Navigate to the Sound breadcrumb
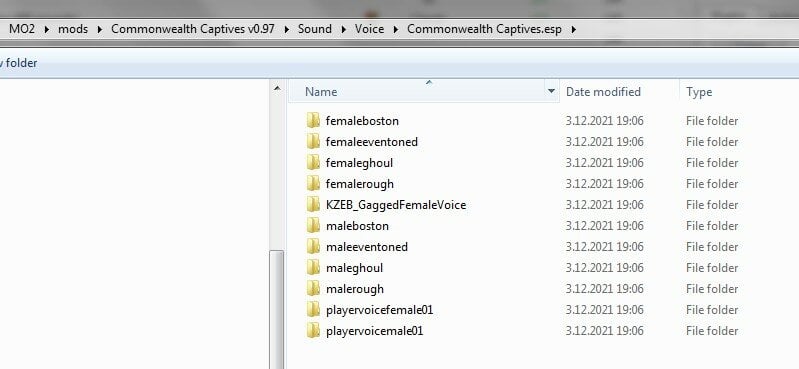The image size is (799, 369). click(315, 29)
